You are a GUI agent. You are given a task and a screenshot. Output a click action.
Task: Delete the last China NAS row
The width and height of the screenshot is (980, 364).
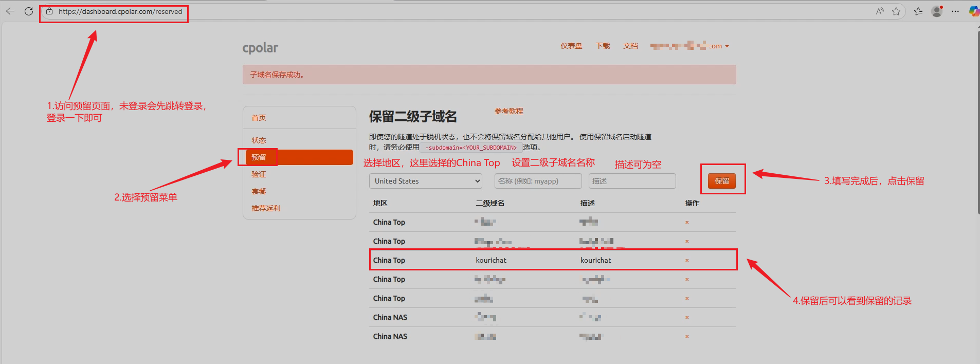(x=687, y=337)
